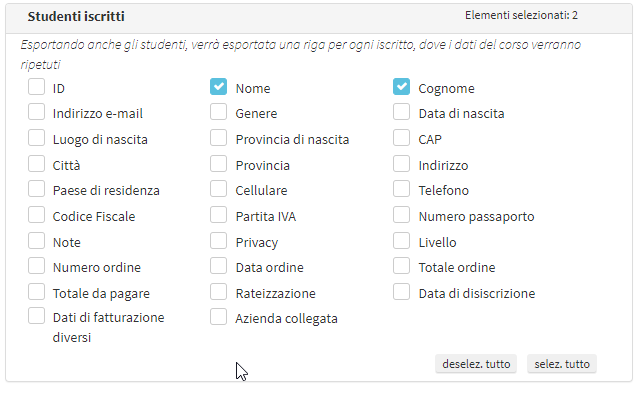Enable the Codice Fiscale checkbox
The image size is (641, 395).
click(36, 215)
